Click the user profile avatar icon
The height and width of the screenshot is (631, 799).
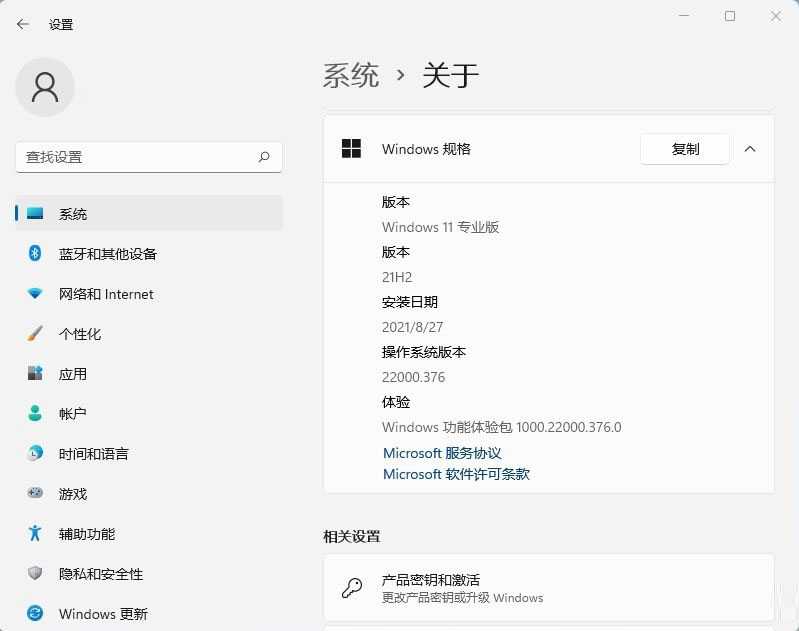tap(45, 87)
